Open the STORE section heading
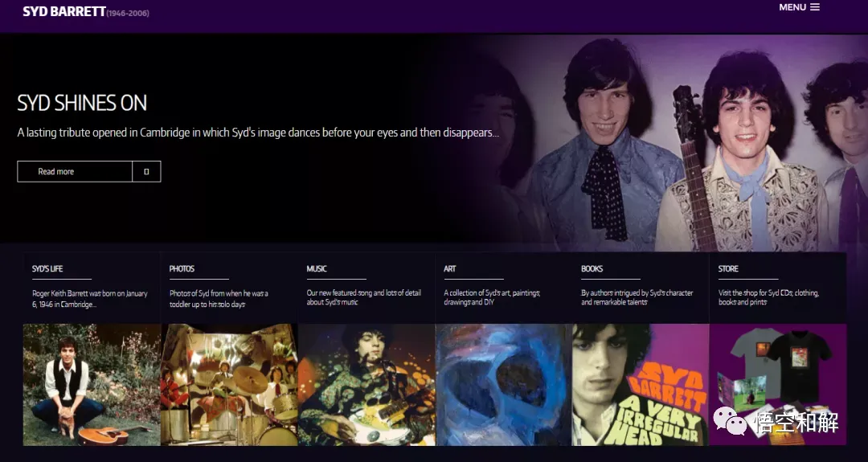The image size is (868, 462). click(728, 269)
